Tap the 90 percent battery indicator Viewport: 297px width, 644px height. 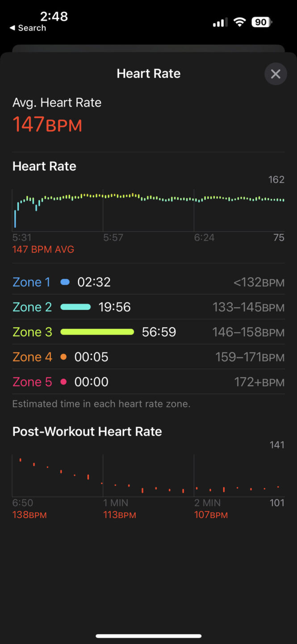pos(261,22)
